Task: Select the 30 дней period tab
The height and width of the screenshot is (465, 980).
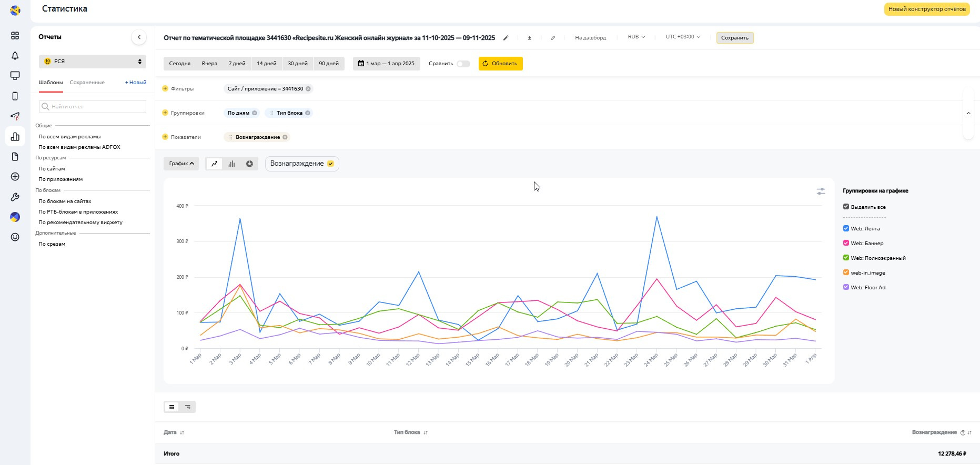Action: click(298, 64)
